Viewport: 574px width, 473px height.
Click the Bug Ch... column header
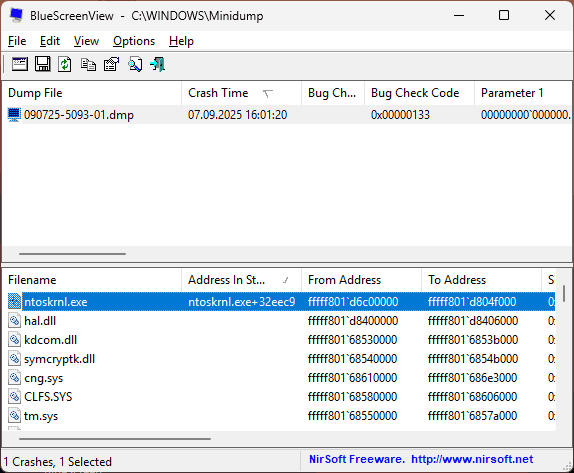click(333, 93)
